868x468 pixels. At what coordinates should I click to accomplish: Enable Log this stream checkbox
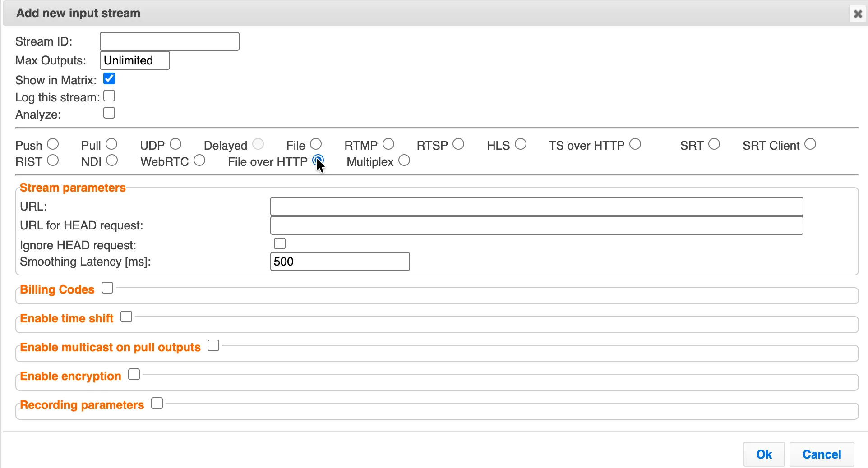(x=109, y=96)
